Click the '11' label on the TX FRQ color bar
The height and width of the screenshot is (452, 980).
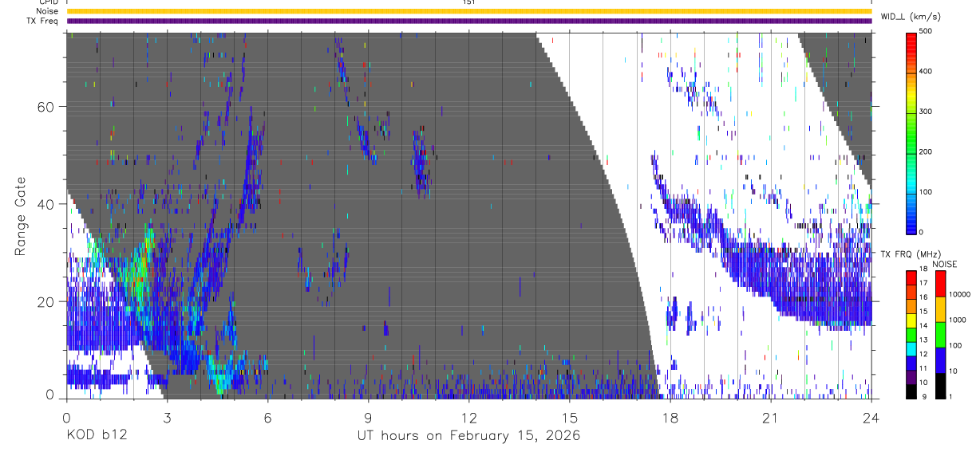923,368
